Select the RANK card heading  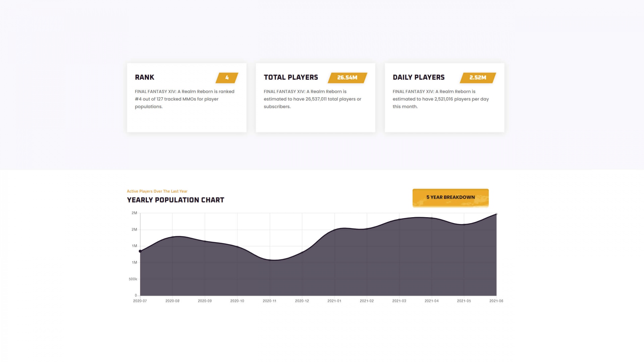pyautogui.click(x=145, y=77)
